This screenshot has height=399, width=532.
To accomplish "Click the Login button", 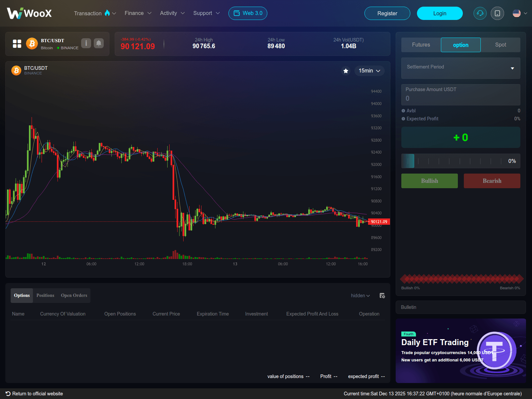I will pos(440,13).
